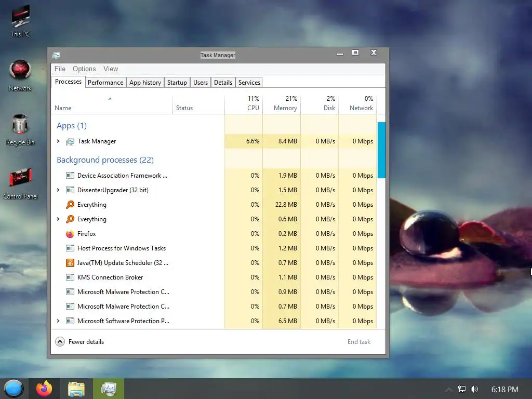Switch to the Users tab
This screenshot has height=399, width=532.
tap(200, 83)
